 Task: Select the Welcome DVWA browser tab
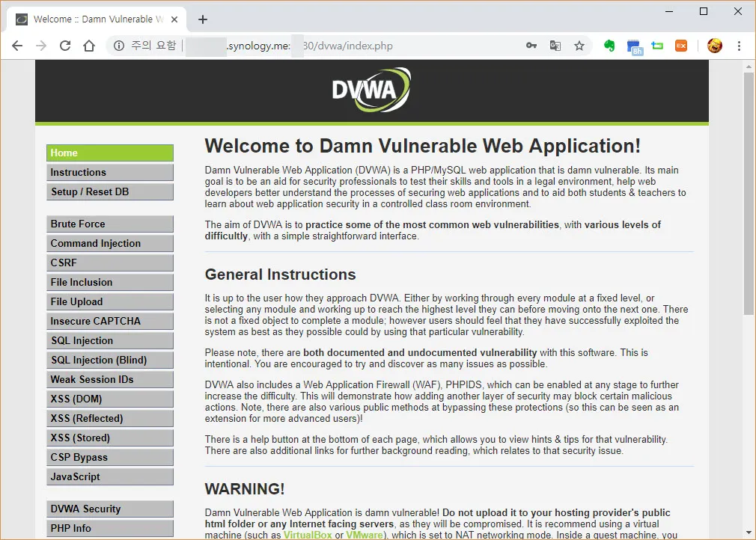coord(97,19)
